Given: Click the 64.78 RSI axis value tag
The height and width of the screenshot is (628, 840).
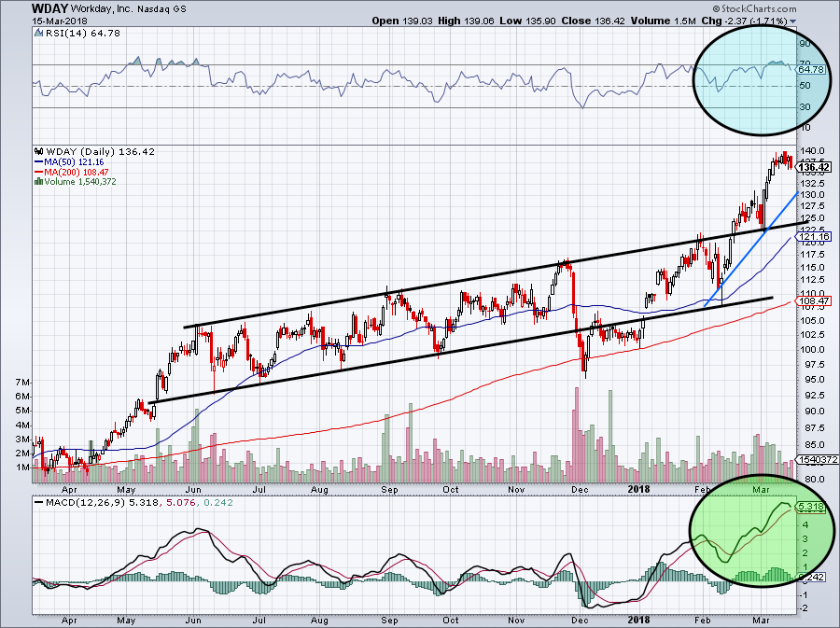Looking at the screenshot, I should click(x=810, y=70).
